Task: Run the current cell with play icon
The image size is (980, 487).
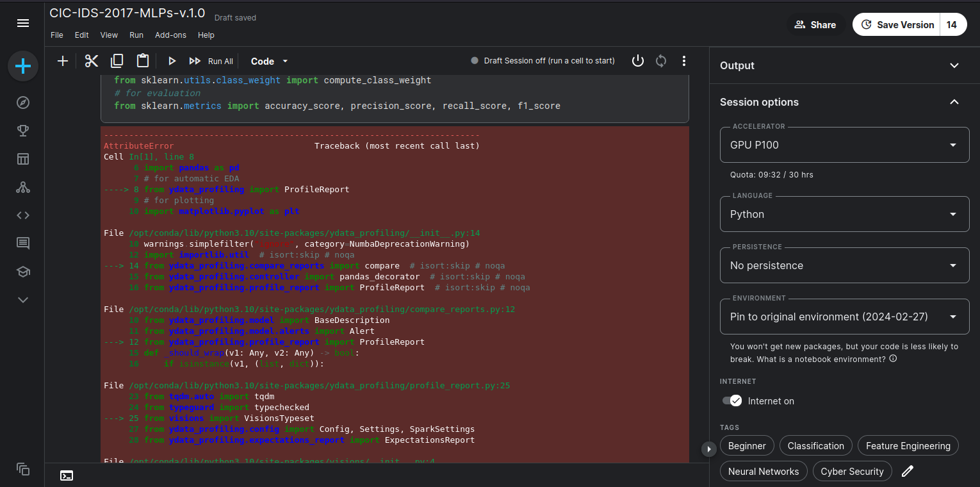Action: tap(172, 61)
